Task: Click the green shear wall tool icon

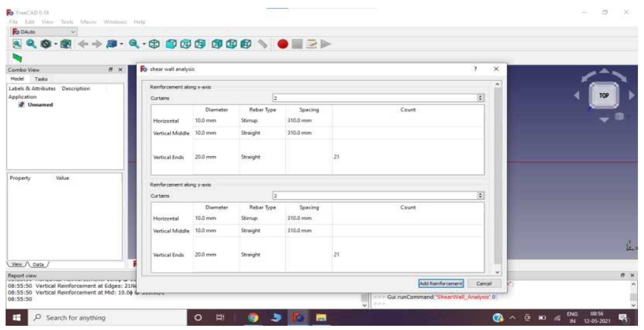Action: coord(17,58)
